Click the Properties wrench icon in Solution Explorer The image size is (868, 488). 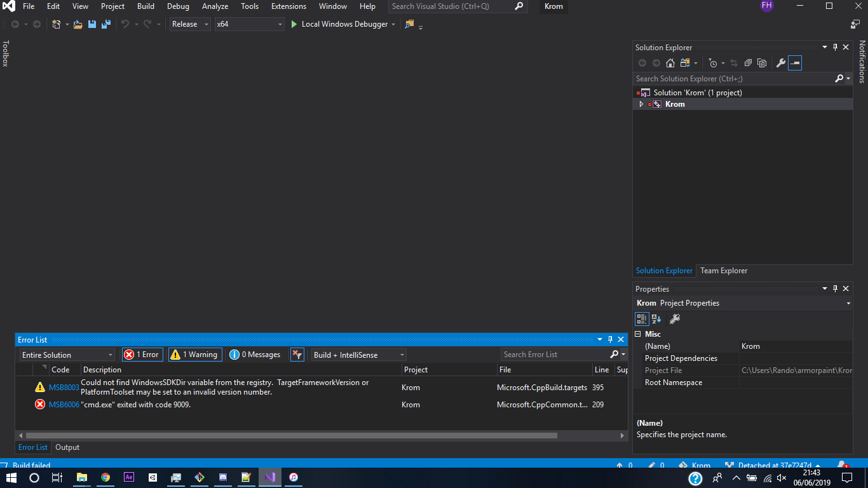[780, 63]
